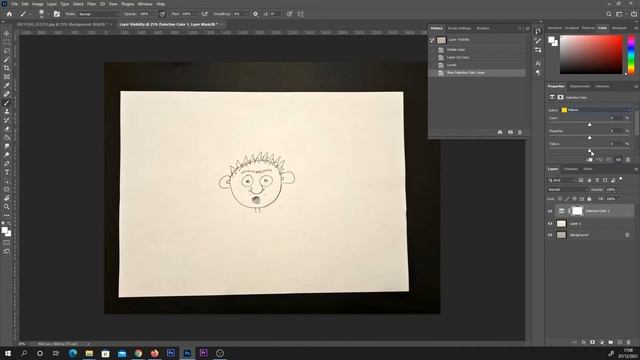Open smoothing options gear icon
The width and height of the screenshot is (640, 360).
[x=256, y=14]
